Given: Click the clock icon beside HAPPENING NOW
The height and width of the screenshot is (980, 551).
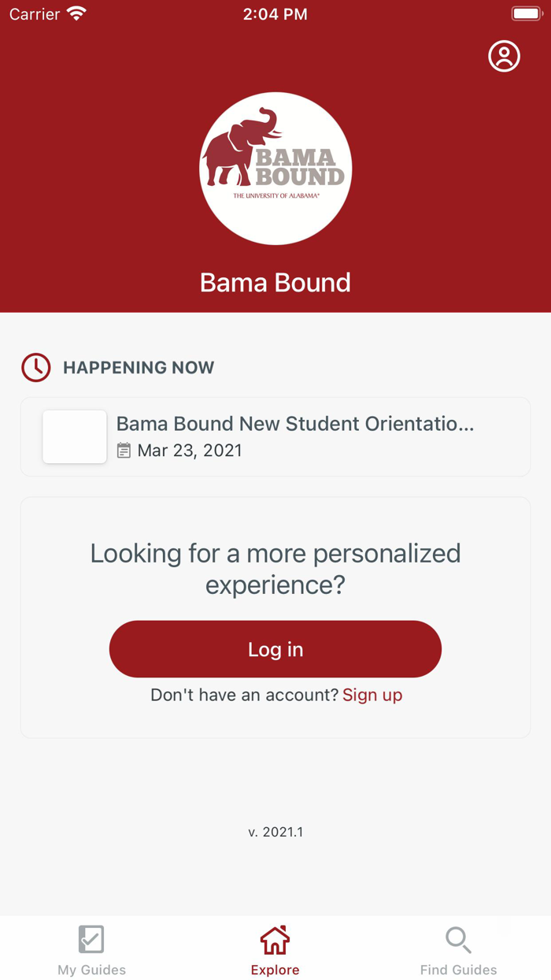Looking at the screenshot, I should coord(36,367).
